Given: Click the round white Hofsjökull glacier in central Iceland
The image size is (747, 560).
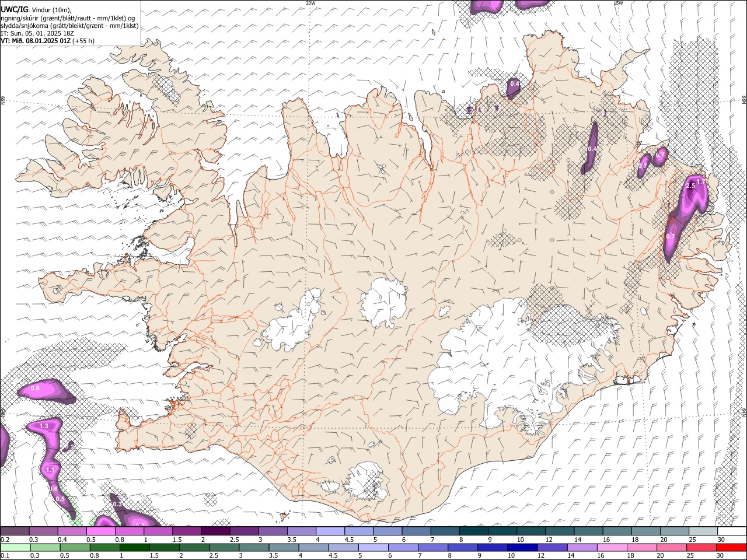Looking at the screenshot, I should click(x=383, y=303).
